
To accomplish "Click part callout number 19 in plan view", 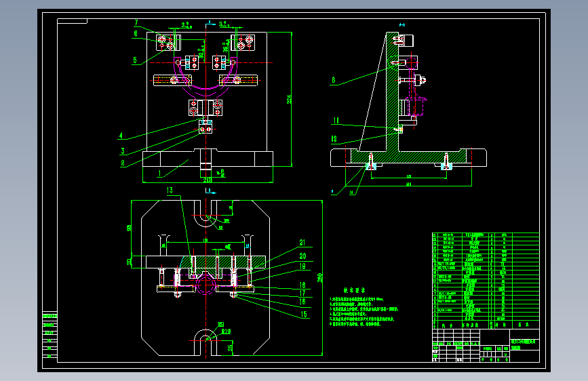I will click(302, 266).
